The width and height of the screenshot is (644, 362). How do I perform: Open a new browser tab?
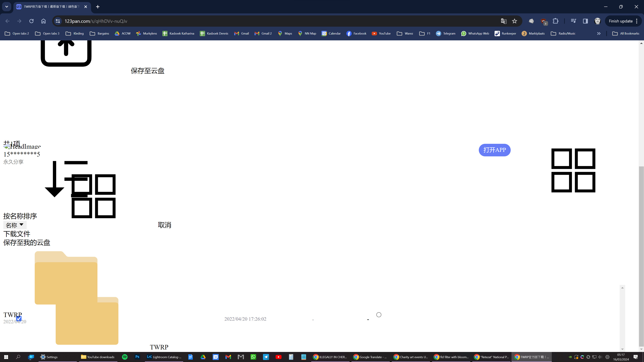(x=98, y=7)
